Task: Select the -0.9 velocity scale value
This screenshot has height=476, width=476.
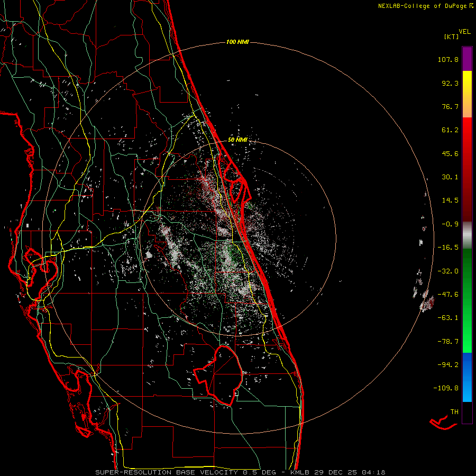Action: click(x=450, y=224)
